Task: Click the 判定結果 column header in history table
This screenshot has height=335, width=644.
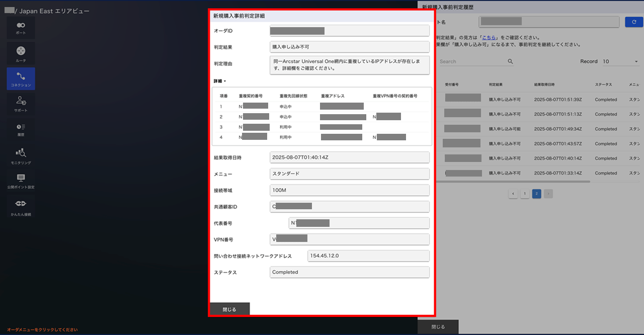Action: pyautogui.click(x=496, y=85)
